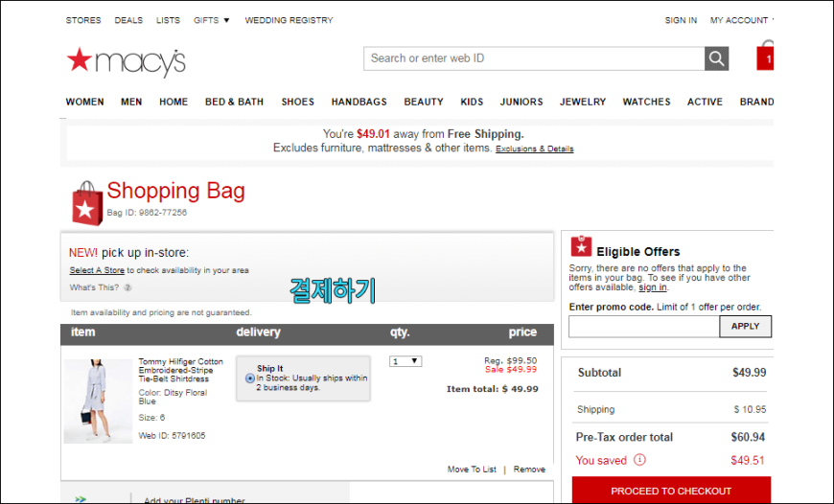Open Tommy Hilfiger Cotton Embroidered-Stripe product title
The image size is (834, 504).
click(x=181, y=370)
